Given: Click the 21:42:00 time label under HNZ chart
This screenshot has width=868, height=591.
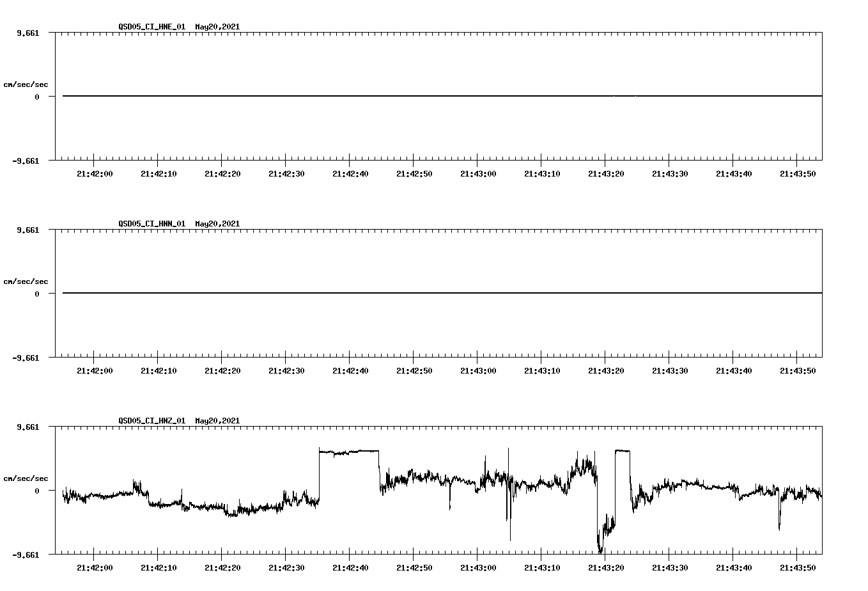Looking at the screenshot, I should (95, 567).
